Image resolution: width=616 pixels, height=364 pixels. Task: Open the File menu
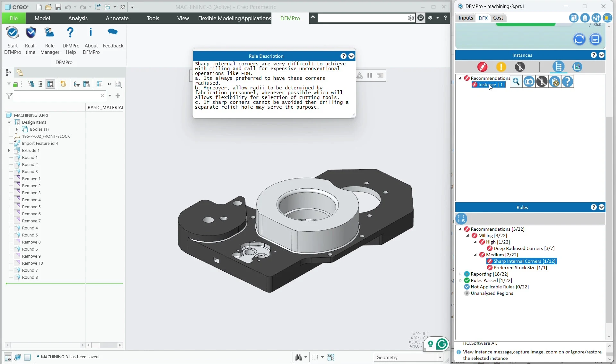(x=13, y=18)
